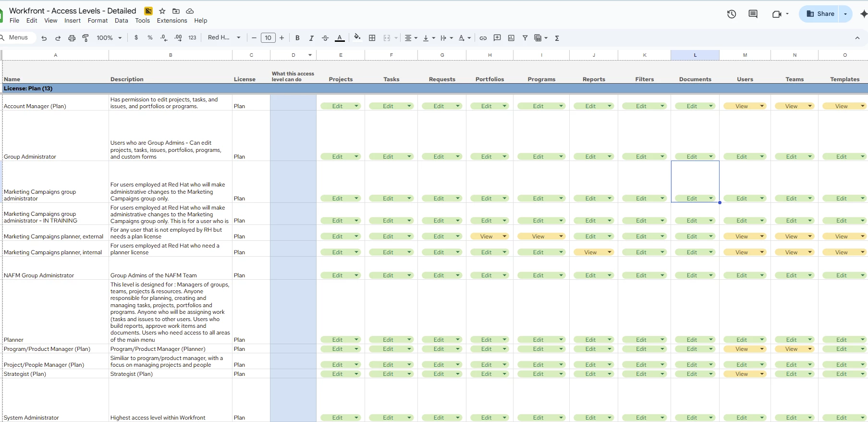868x422 pixels.
Task: Toggle strikethrough formatting
Action: coord(325,38)
